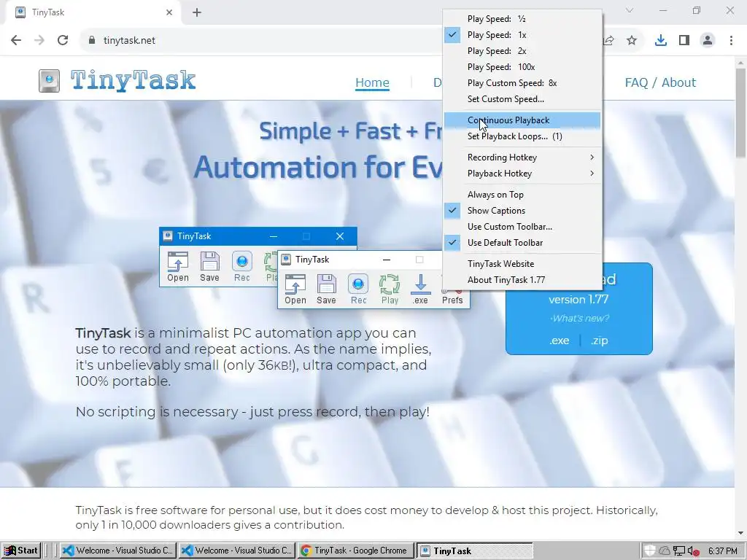Click the page vertical scrollbar thumb

tap(740, 112)
